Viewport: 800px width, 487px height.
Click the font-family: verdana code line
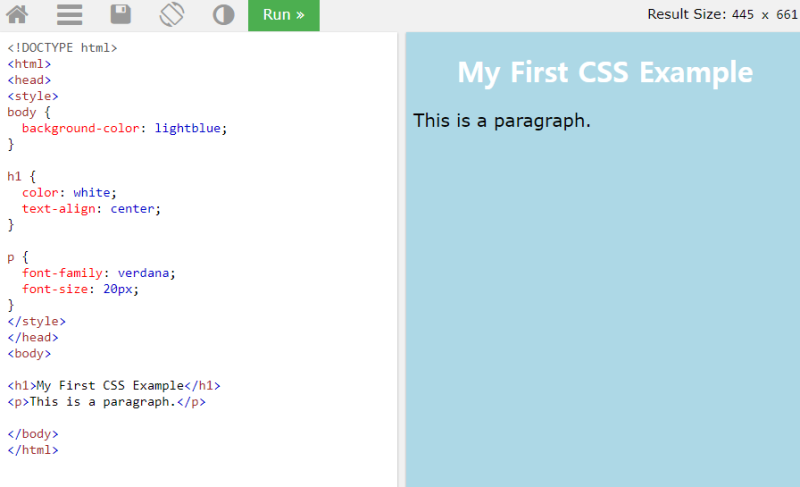[x=98, y=272]
